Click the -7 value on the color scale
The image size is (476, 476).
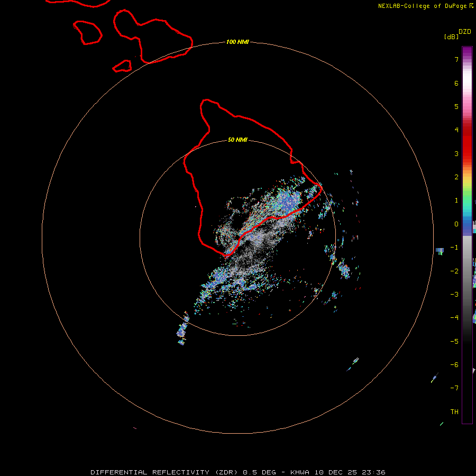pos(454,388)
